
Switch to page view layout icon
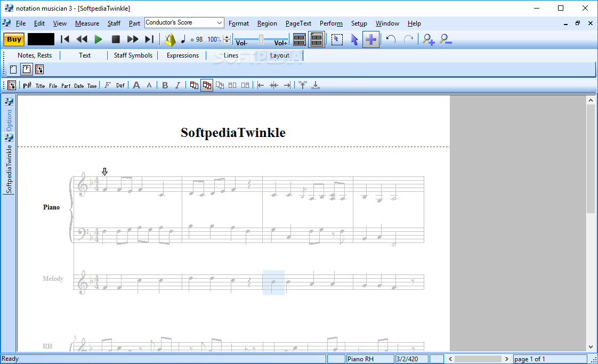(x=317, y=39)
